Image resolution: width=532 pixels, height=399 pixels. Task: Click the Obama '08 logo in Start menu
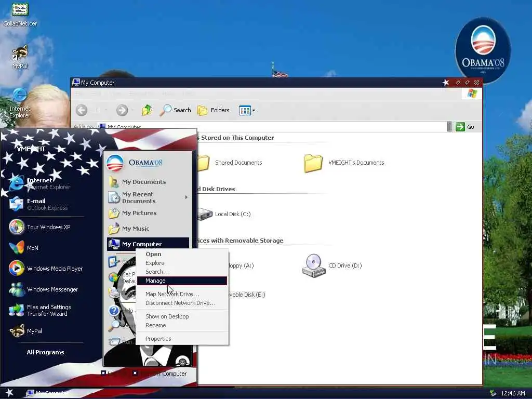[135, 163]
